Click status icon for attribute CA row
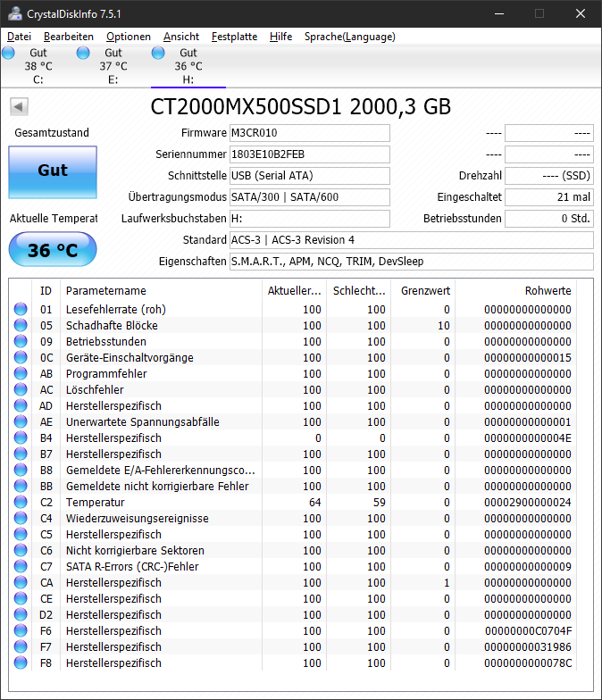Viewport: 602px width, 700px height. click(21, 582)
